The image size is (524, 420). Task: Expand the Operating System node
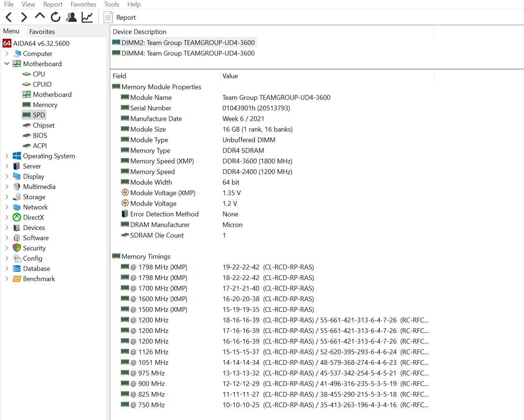pos(7,156)
